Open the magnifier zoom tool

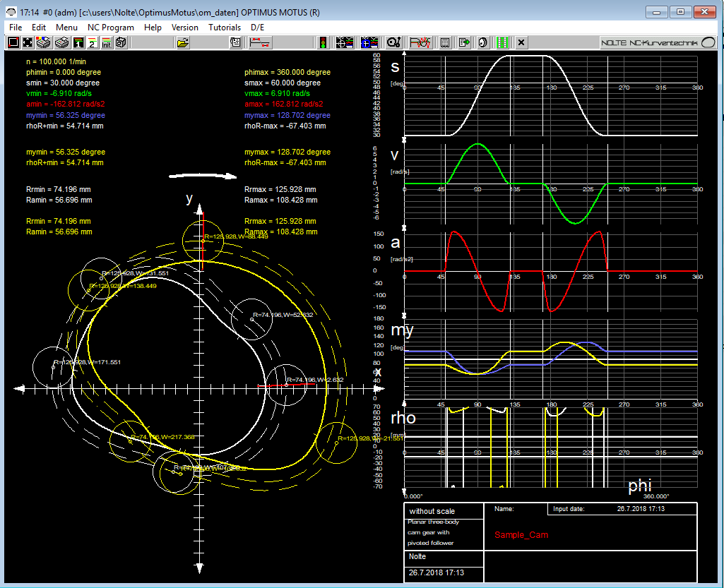(x=392, y=42)
